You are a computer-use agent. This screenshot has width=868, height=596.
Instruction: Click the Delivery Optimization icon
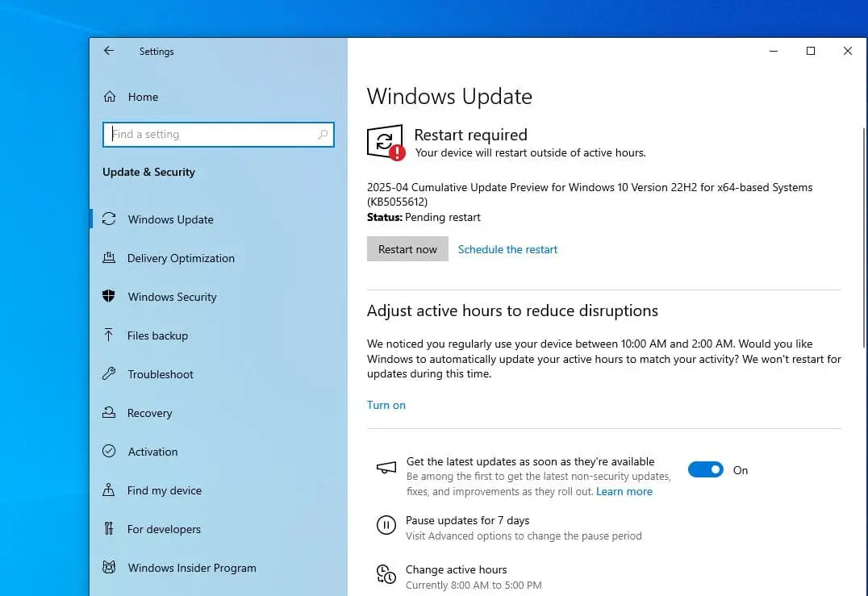(109, 258)
